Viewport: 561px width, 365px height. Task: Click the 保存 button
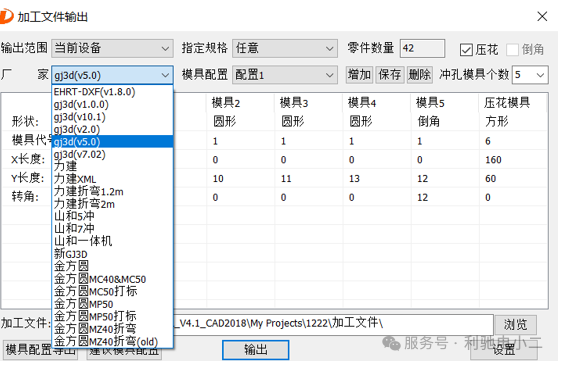[390, 75]
